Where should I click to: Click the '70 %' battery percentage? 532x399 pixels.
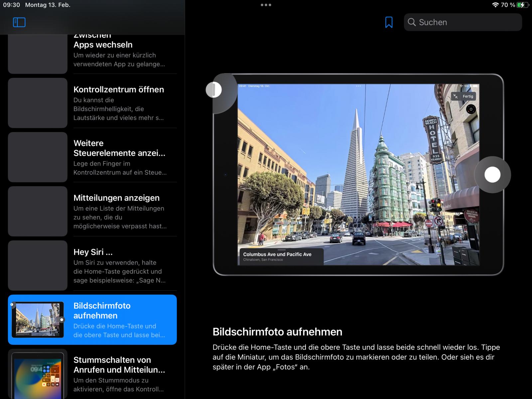point(508,5)
